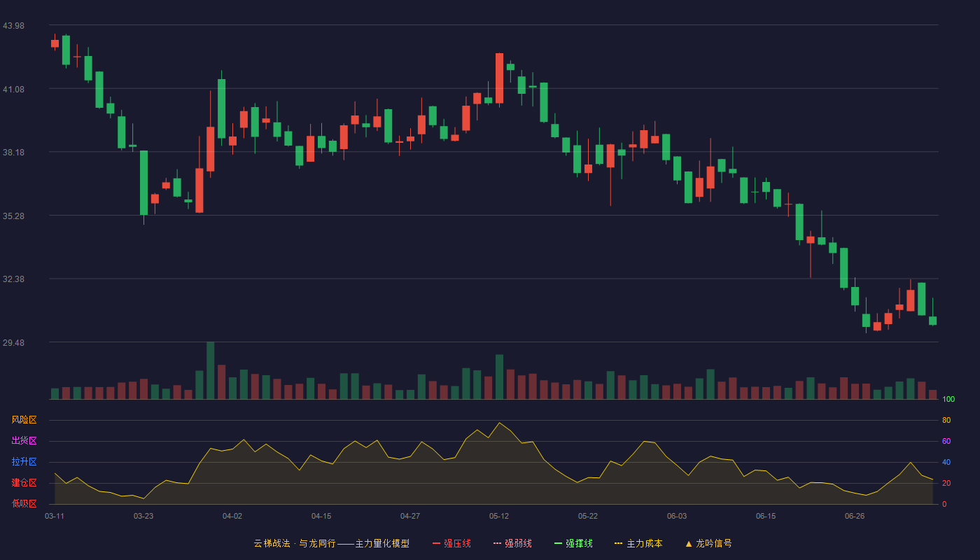Click the green 100 indicator axis value
Image resolution: width=980 pixels, height=560 pixels.
click(948, 399)
